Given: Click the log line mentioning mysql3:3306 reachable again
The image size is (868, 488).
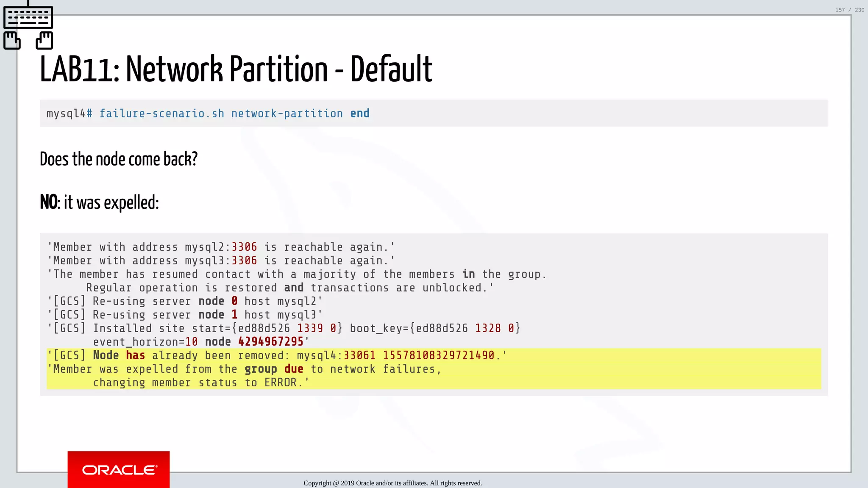Looking at the screenshot, I should [x=221, y=261].
